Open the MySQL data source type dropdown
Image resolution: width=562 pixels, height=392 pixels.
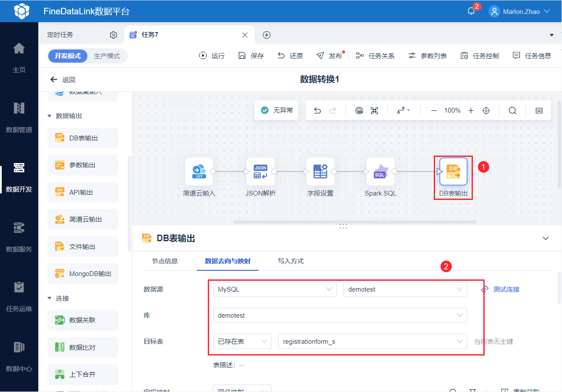(x=275, y=289)
